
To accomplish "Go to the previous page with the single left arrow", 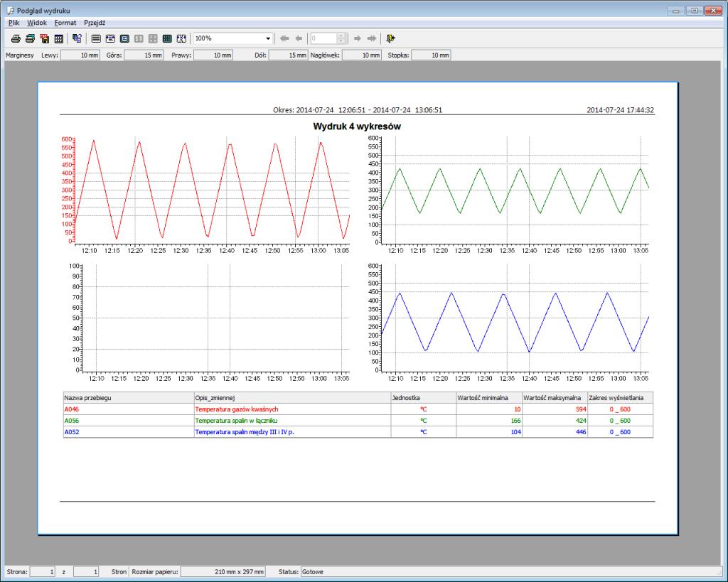I will [299, 38].
